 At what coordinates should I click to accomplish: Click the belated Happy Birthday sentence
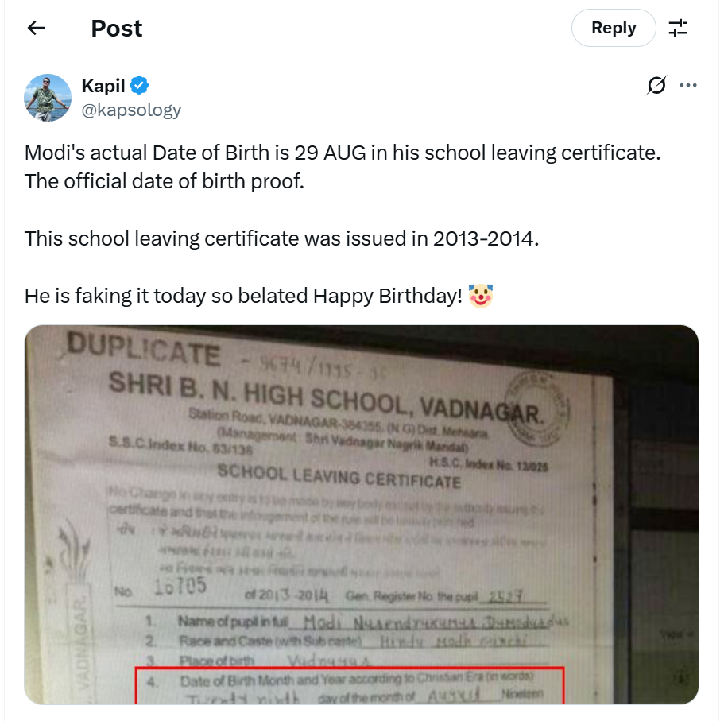243,296
